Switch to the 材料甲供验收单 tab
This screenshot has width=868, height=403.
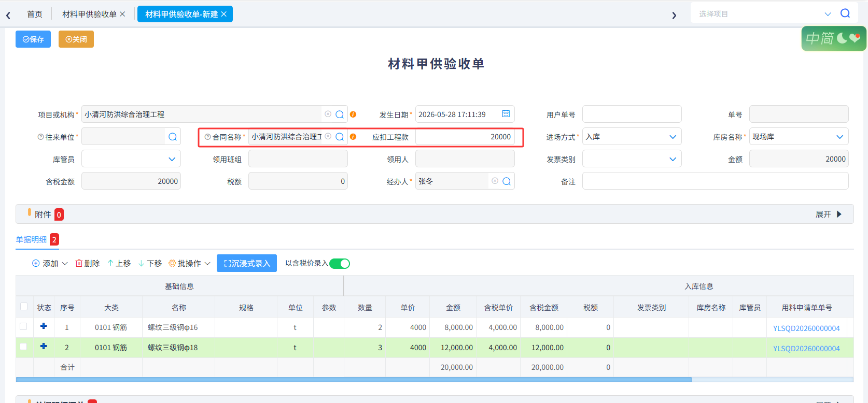click(89, 14)
